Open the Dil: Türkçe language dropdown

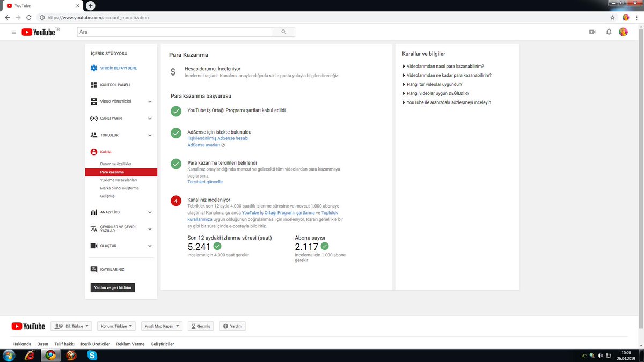[x=71, y=326]
